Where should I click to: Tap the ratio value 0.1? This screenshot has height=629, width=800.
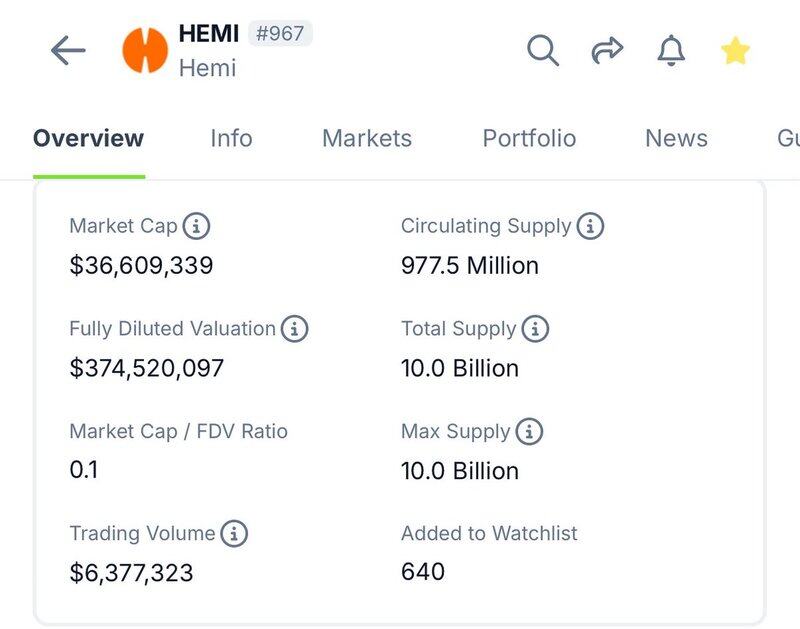tap(84, 469)
